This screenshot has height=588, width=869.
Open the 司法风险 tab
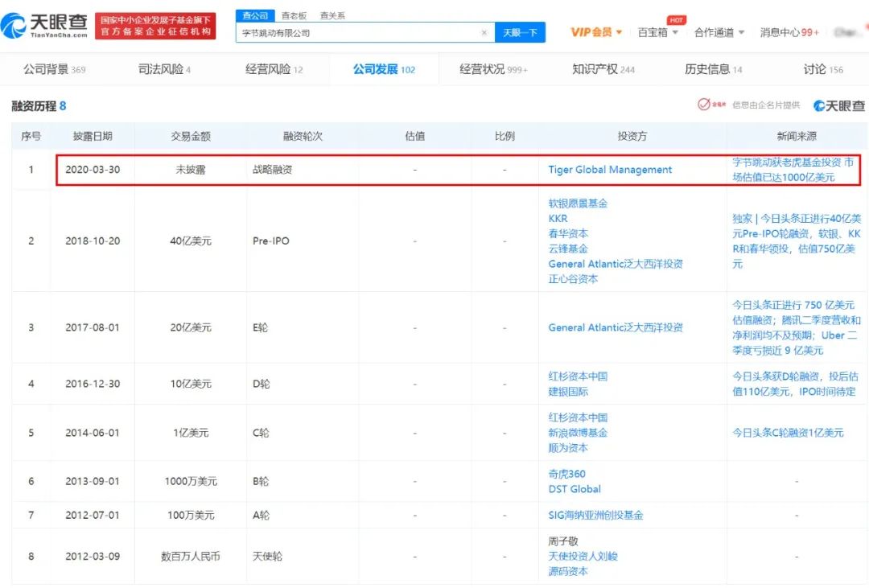point(164,69)
